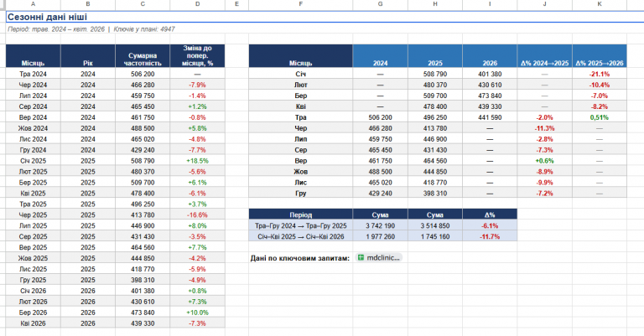The width and height of the screenshot is (644, 336).
Task: Select the green 0,51% cell in Тра row
Action: tap(600, 117)
